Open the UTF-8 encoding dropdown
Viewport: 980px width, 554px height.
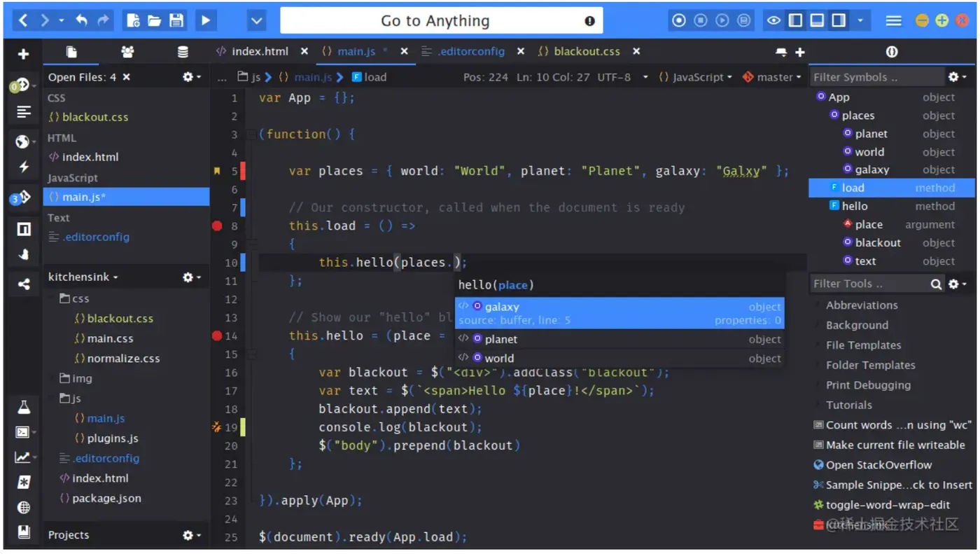[x=622, y=77]
